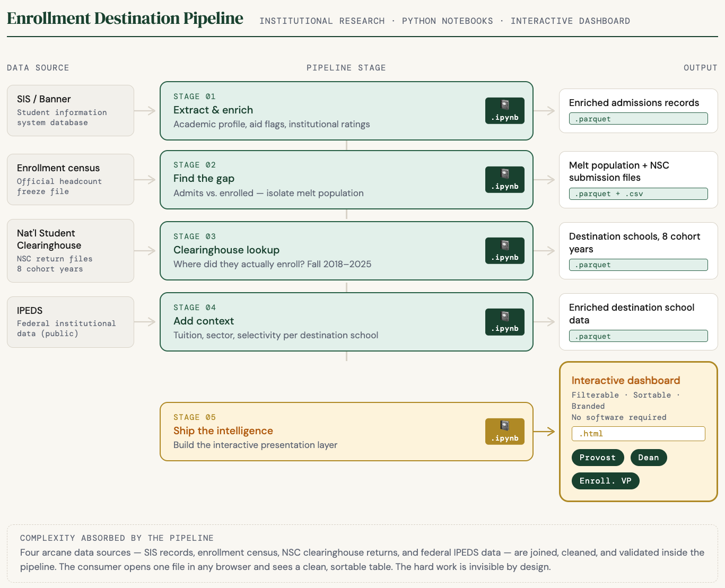Click .parquet tag under Destination schools card
This screenshot has width=725, height=588.
(x=639, y=265)
